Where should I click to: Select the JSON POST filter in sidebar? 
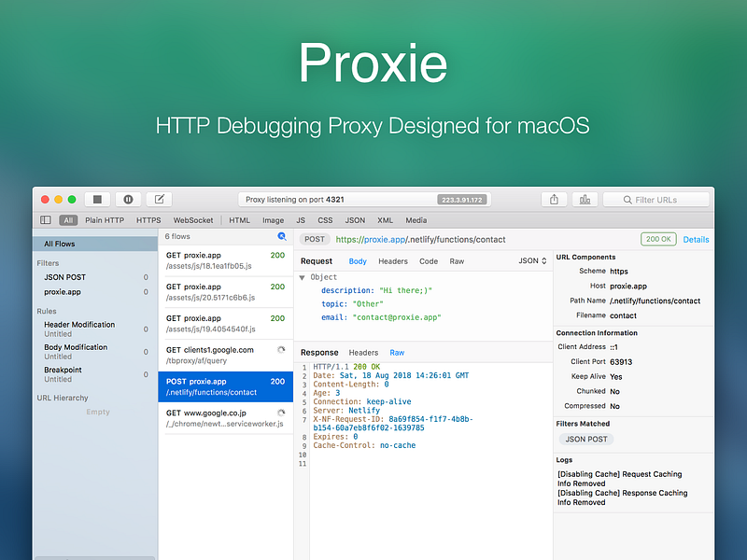95,277
